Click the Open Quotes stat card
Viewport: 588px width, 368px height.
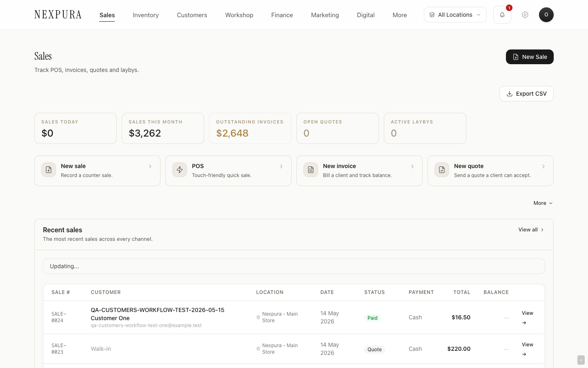(x=338, y=128)
